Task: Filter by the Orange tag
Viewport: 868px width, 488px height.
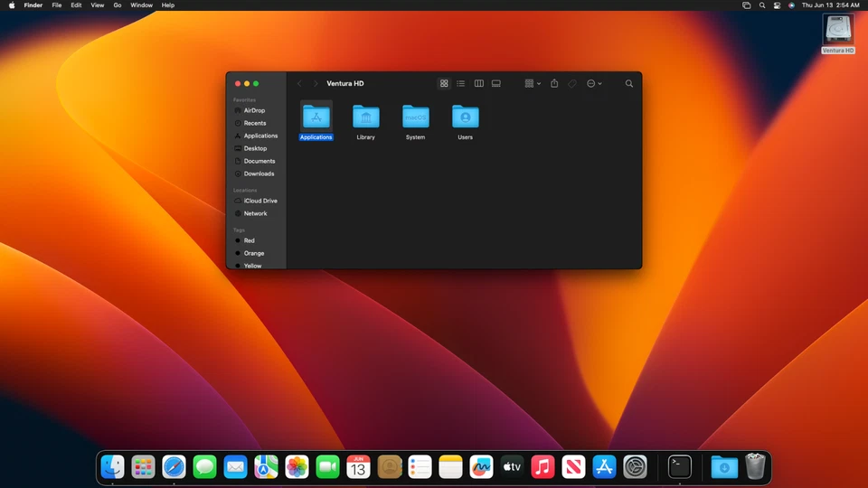Action: [x=256, y=253]
